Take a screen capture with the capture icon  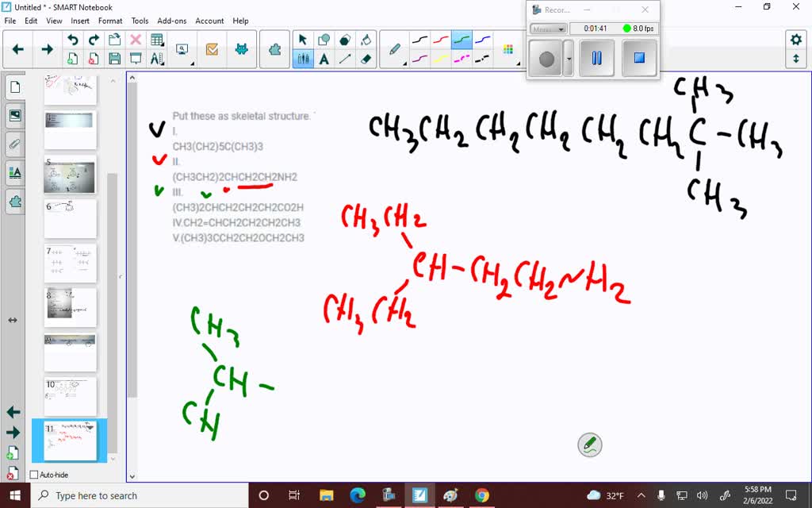[x=182, y=48]
